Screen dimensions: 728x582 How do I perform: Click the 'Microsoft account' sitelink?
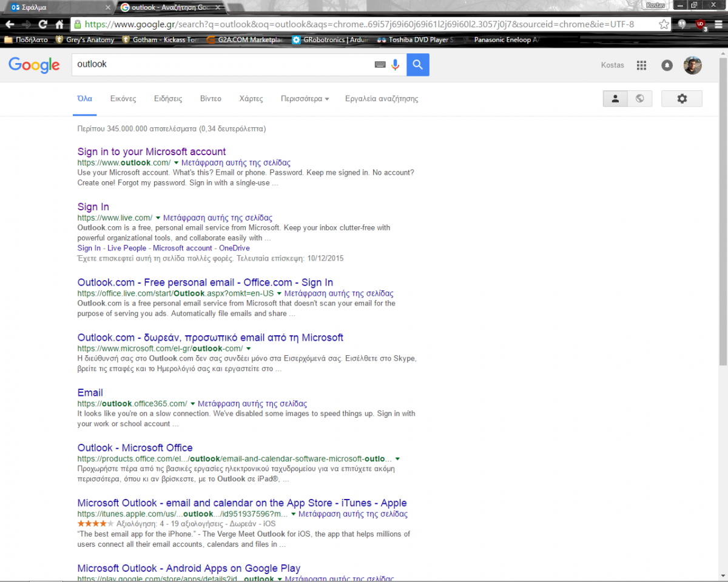[x=183, y=248]
